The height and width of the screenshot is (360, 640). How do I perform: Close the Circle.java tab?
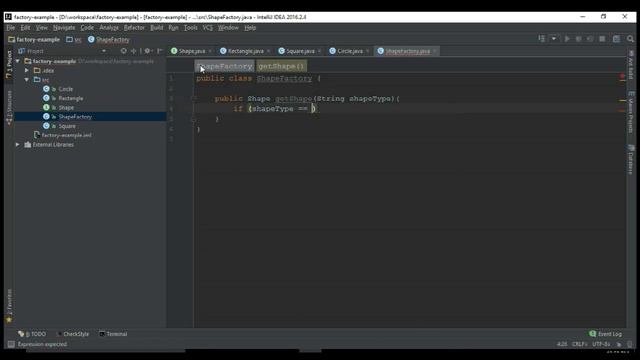tap(368, 51)
